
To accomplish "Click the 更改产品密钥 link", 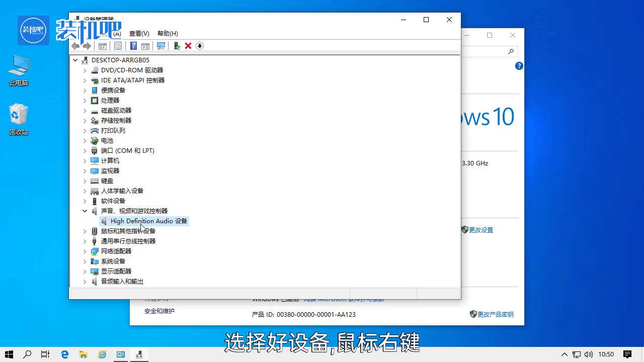I will [495, 315].
